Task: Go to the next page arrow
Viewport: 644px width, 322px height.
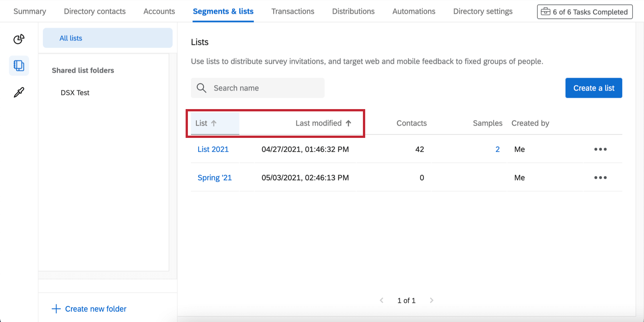Action: (431, 300)
